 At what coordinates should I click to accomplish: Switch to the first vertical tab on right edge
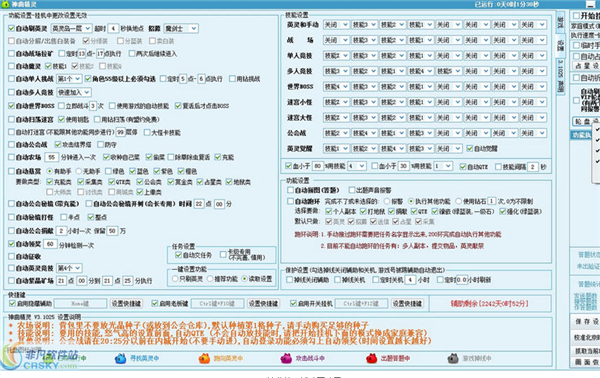coord(561,22)
